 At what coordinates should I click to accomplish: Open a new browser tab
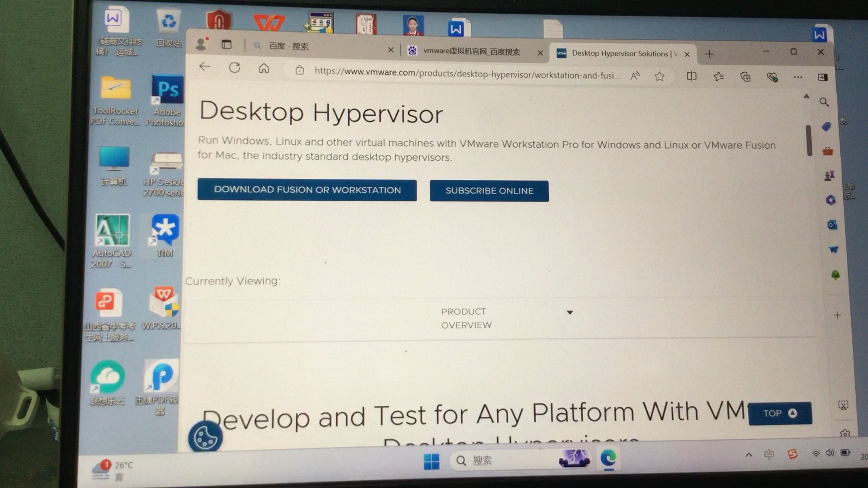click(x=709, y=54)
